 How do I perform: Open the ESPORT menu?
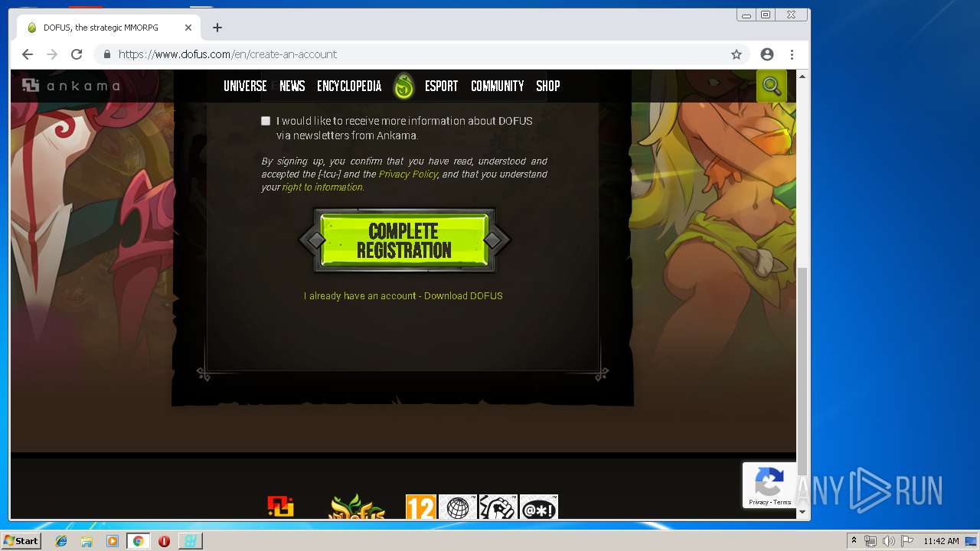[x=442, y=86]
